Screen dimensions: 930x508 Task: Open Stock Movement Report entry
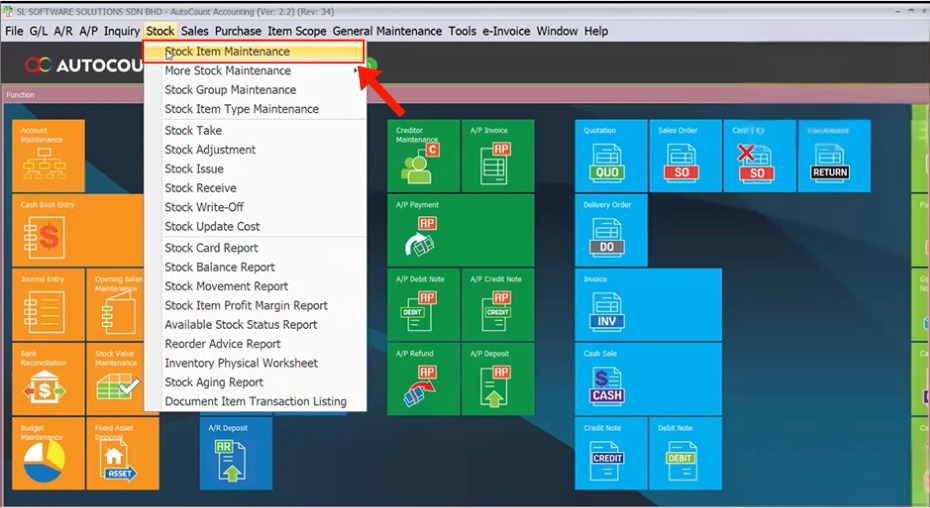[x=255, y=286]
